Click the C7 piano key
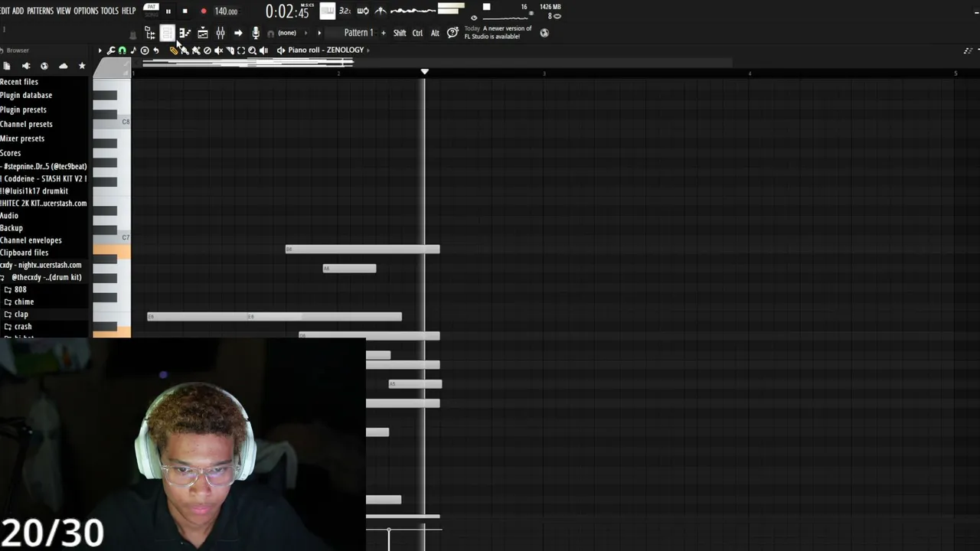 coord(112,238)
